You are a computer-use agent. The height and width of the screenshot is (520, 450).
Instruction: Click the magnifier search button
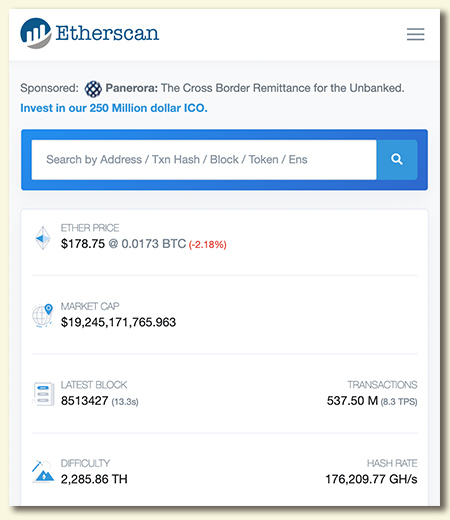[397, 160]
